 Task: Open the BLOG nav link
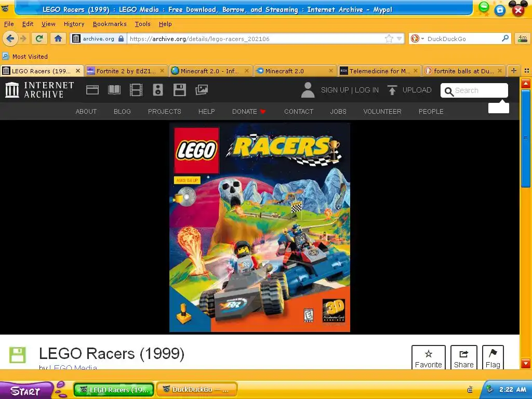tap(122, 112)
